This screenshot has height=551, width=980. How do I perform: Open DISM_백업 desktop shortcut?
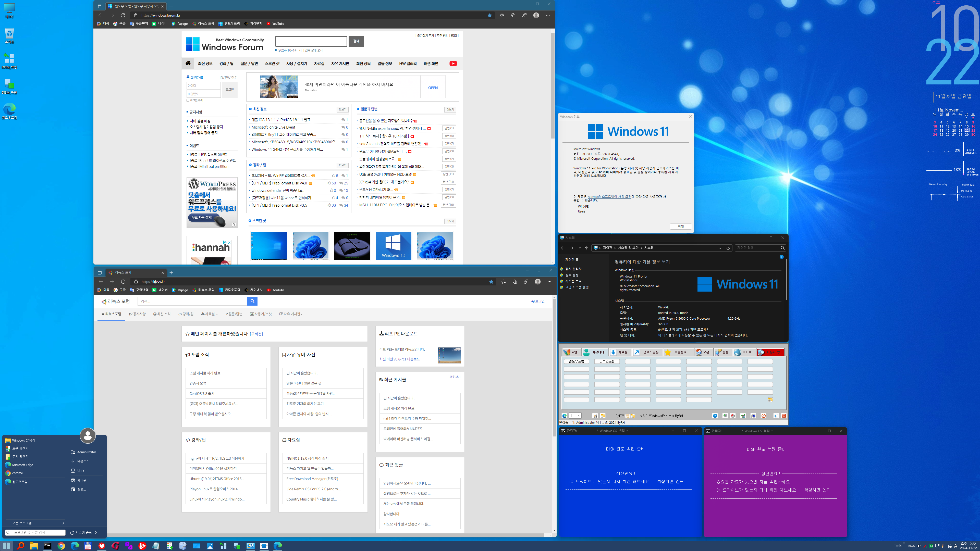point(9,61)
